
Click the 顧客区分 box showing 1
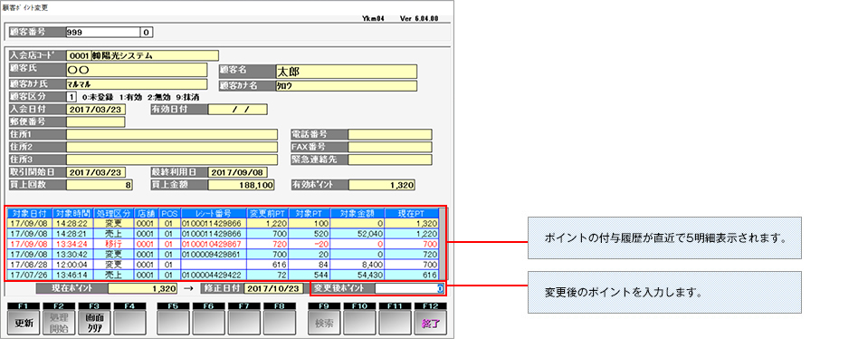tap(71, 97)
